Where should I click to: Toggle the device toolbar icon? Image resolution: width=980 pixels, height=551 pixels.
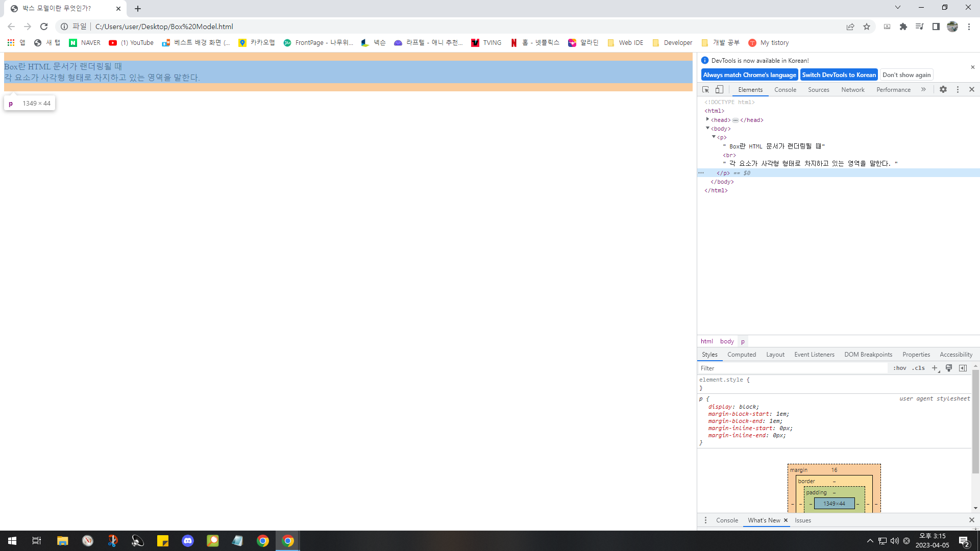pyautogui.click(x=719, y=89)
